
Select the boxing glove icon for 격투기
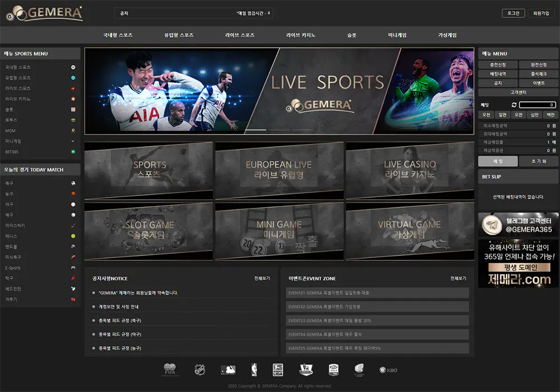(x=73, y=299)
